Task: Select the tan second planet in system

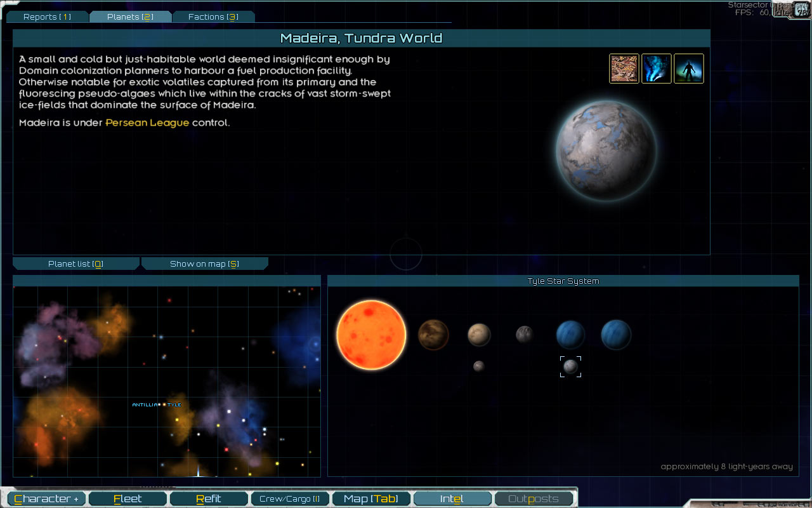Action: (x=479, y=335)
